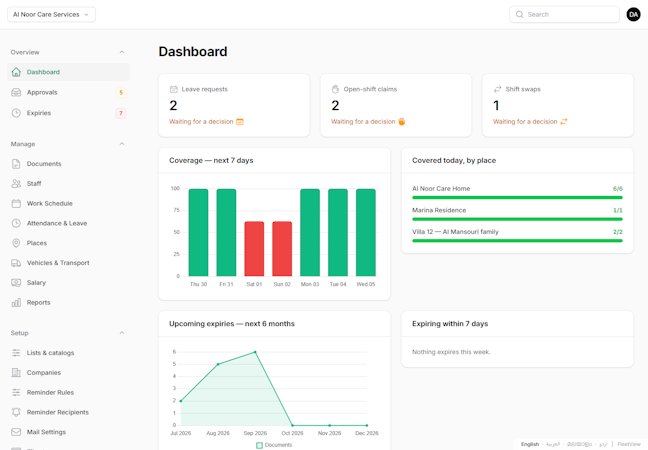
Task: Open the Reminder Recipients bell icon
Action: (x=16, y=412)
